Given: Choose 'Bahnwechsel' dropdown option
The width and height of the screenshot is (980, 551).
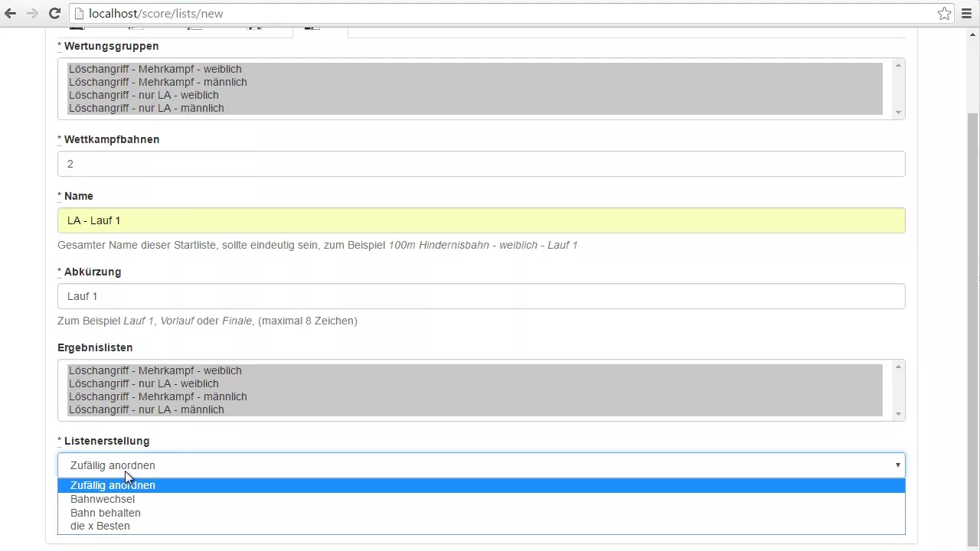Looking at the screenshot, I should coord(482,499).
